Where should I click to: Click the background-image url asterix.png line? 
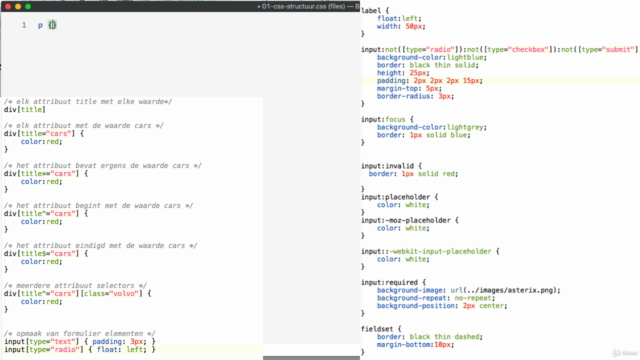[x=469, y=290]
